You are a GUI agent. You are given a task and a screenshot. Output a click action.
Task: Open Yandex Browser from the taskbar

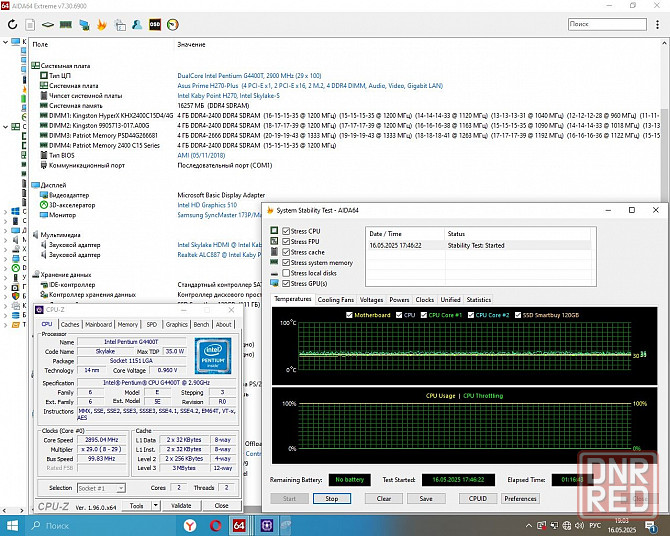tap(190, 525)
